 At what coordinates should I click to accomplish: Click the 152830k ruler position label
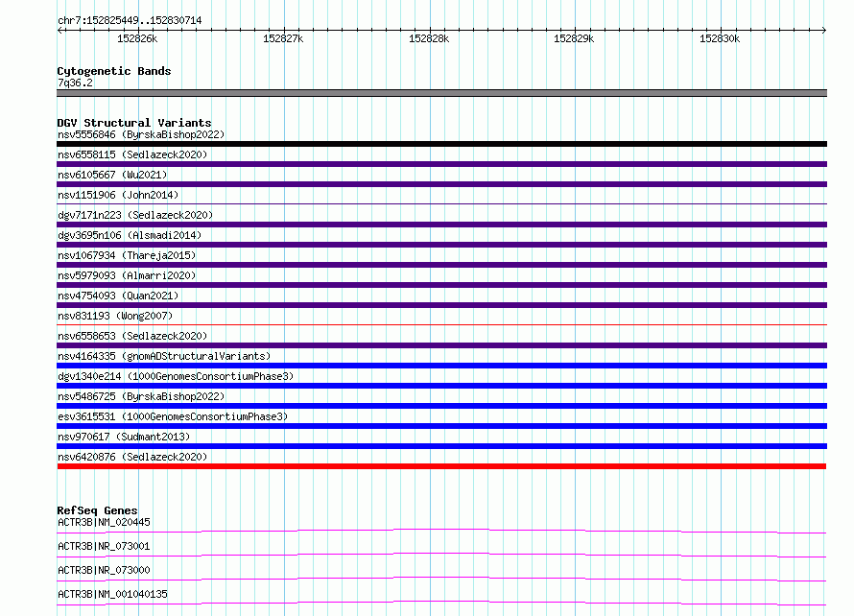pos(720,38)
